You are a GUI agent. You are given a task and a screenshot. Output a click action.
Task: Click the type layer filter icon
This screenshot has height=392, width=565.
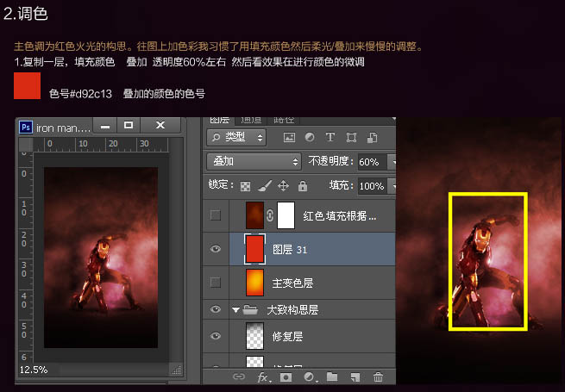coord(330,137)
